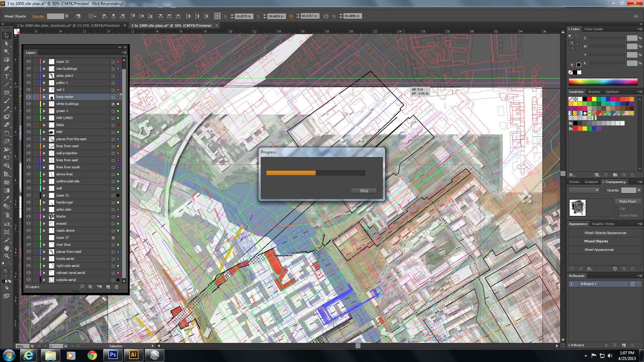Adjust the Cyan (C) slider
This screenshot has width=644, height=362.
pos(607,38)
